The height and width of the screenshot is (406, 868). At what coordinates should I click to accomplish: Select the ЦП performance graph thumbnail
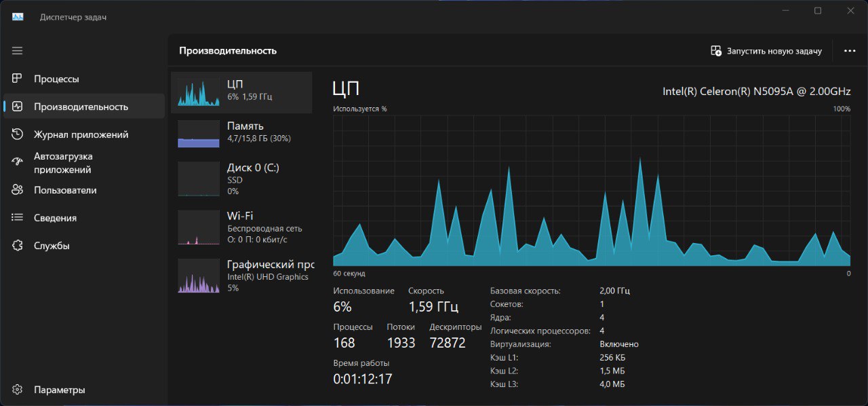(199, 93)
